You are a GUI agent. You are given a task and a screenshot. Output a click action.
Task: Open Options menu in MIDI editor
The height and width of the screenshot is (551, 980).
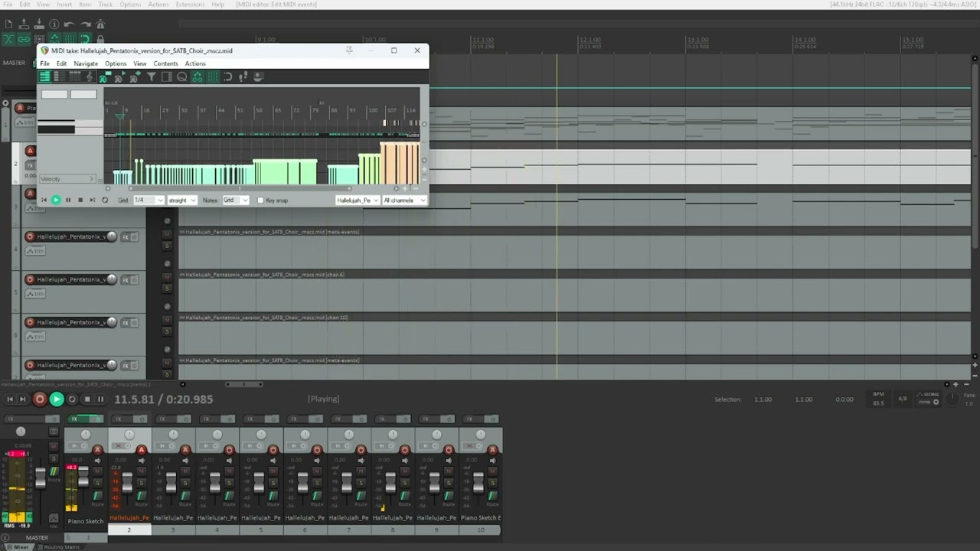[116, 64]
